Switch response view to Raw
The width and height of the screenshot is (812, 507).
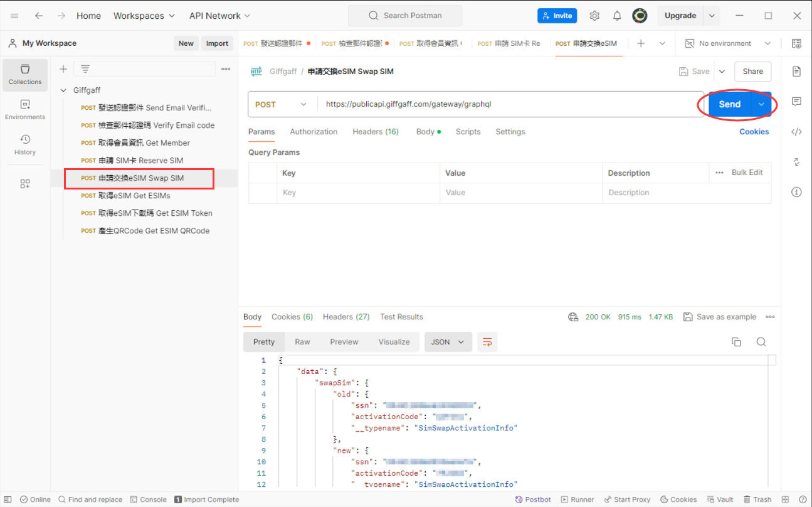pos(302,342)
